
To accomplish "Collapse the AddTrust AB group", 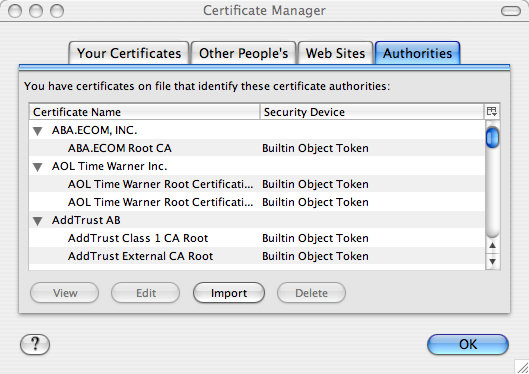I will (38, 221).
